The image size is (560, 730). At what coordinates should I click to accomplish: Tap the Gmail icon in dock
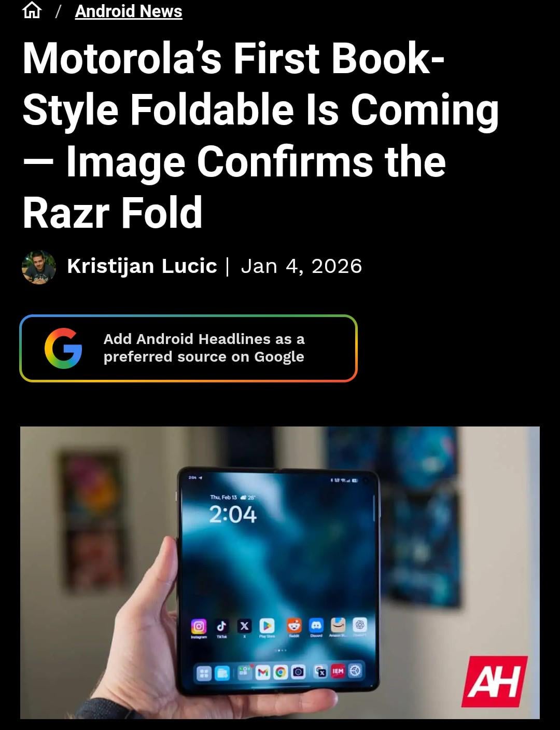point(263,672)
